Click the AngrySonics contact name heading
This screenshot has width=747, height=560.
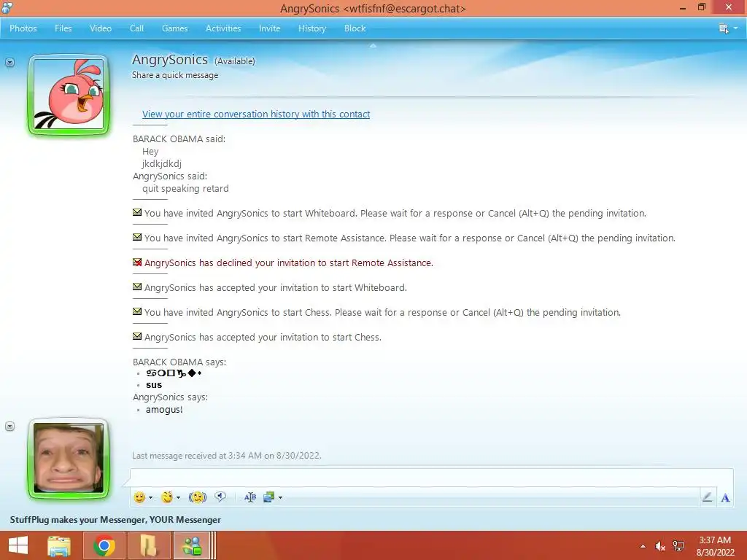click(x=169, y=60)
